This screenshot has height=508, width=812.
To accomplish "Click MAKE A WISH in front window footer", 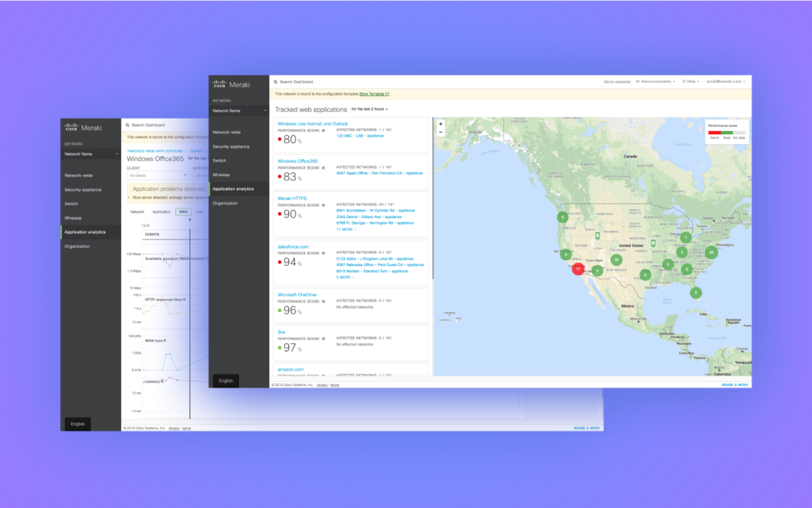I will point(734,385).
